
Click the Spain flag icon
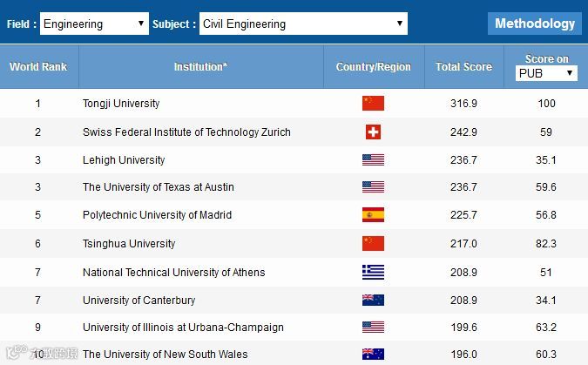pos(373,215)
